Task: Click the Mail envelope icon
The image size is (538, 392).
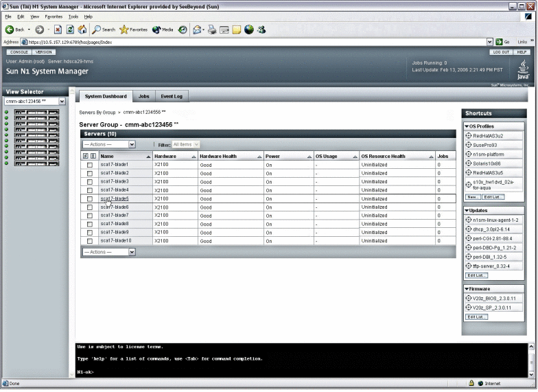Action: [x=197, y=30]
